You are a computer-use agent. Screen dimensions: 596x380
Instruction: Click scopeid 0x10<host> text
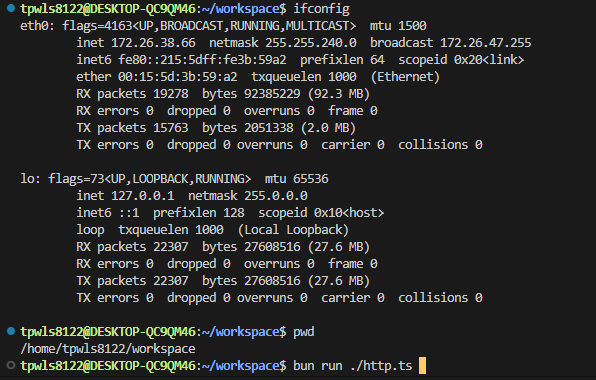point(321,213)
